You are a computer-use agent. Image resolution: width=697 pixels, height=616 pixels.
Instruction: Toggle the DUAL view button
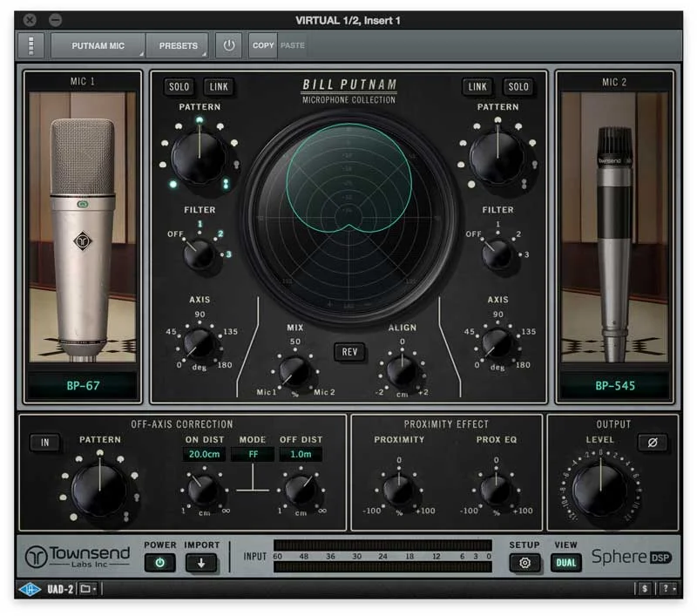tap(565, 563)
